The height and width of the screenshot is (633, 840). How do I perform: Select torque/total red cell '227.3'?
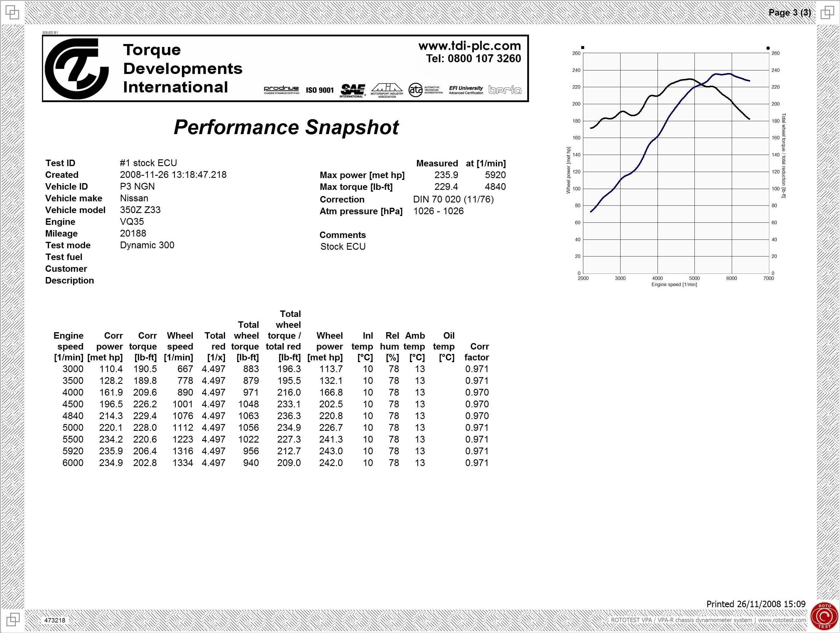point(289,440)
